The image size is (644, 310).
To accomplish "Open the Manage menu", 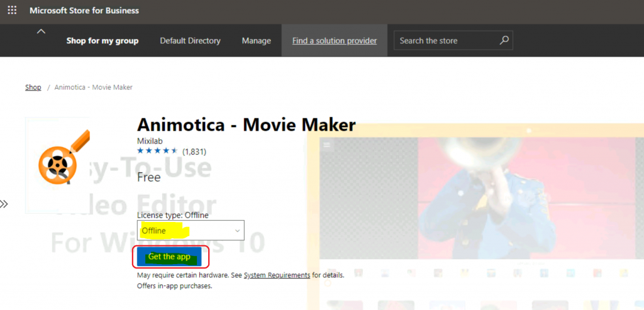I will point(257,41).
